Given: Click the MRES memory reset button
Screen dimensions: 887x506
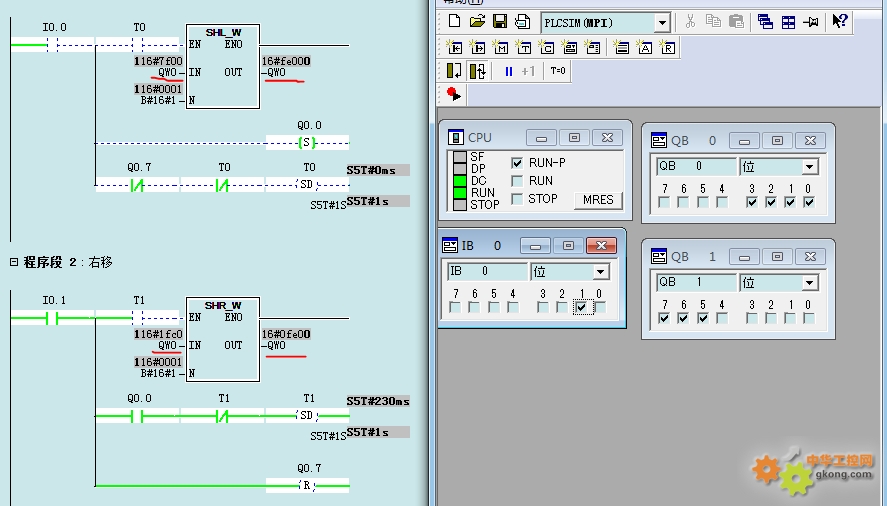Looking at the screenshot, I should 598,200.
